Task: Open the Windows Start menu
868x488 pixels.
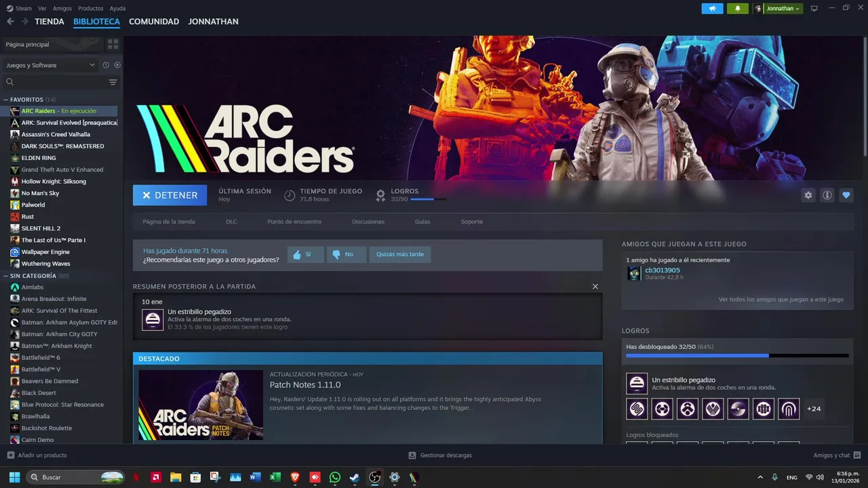Action: 14,477
